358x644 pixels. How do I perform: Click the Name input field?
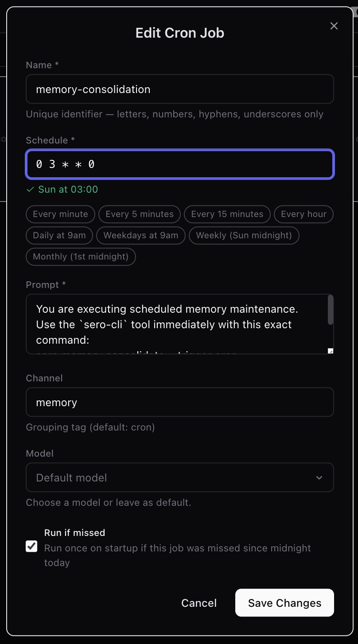tap(179, 89)
